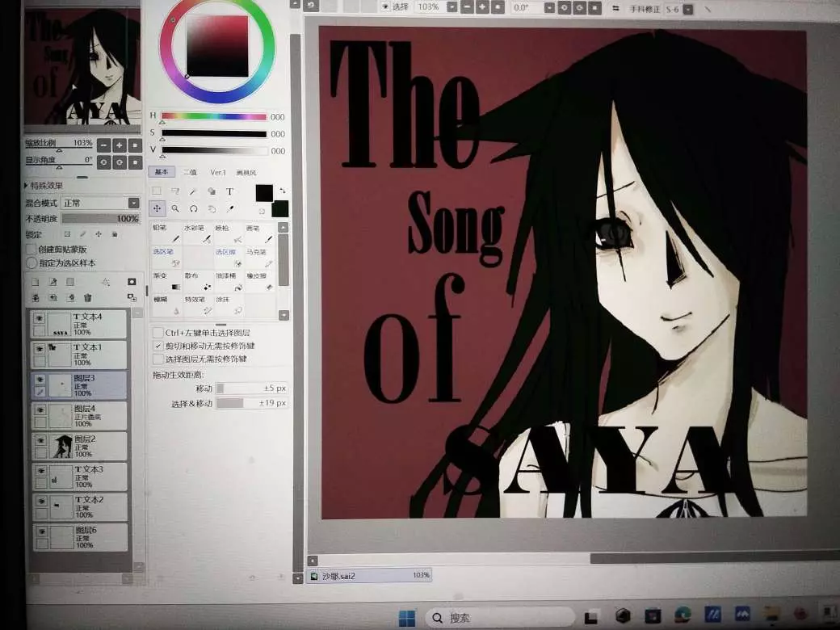The width and height of the screenshot is (840, 630).
Task: Click the layer list scroll-up arrow
Action: (137, 313)
